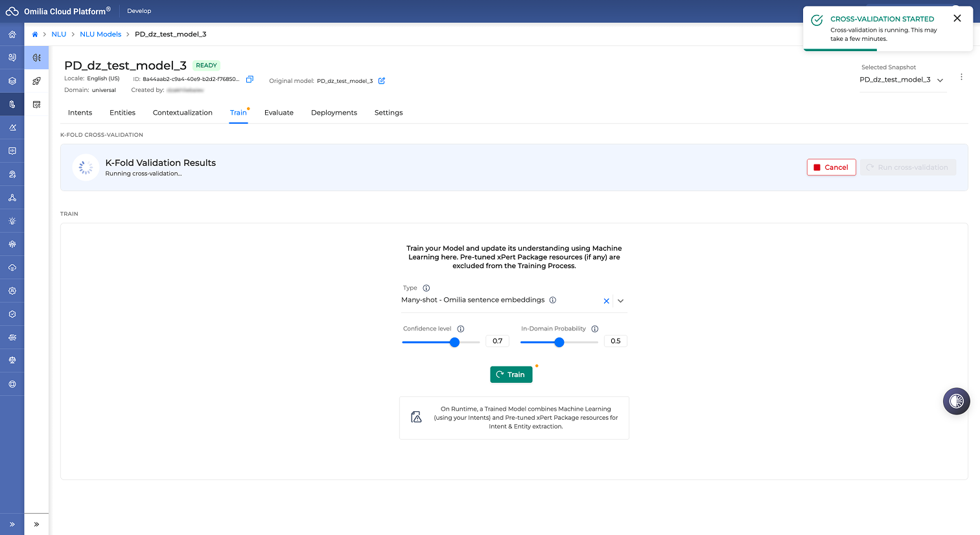Click PD_dz_test_model_3 in the breadcrumb
980x535 pixels.
pos(170,34)
